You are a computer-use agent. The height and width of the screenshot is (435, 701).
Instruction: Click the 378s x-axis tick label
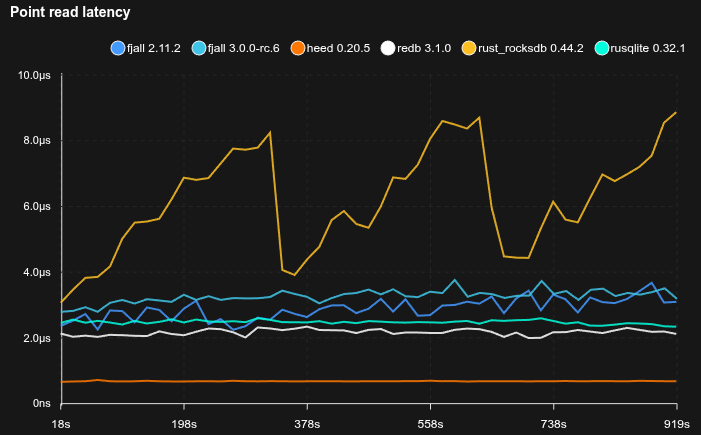[x=307, y=423]
